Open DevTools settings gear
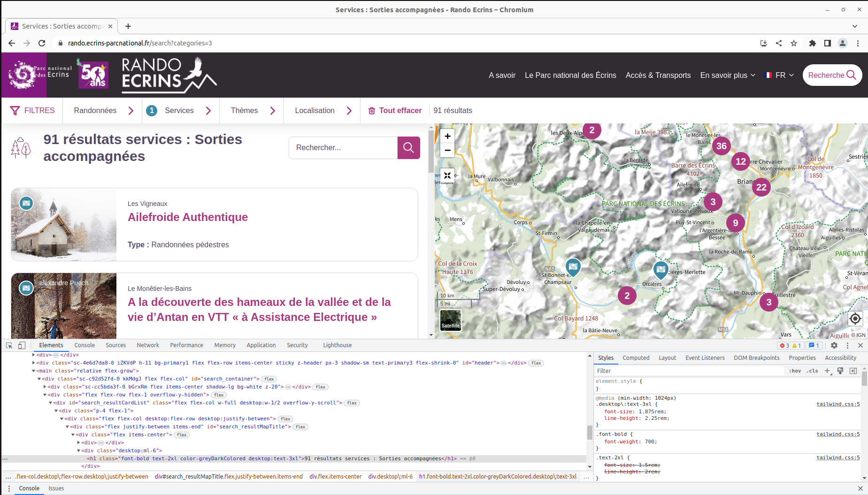The width and height of the screenshot is (868, 495). [834, 345]
